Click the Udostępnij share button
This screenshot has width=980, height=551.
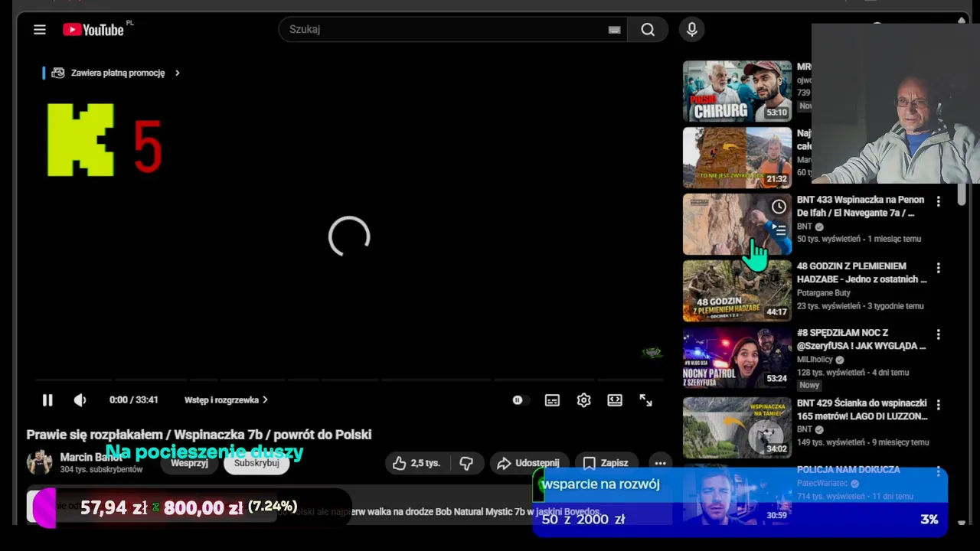pyautogui.click(x=528, y=463)
